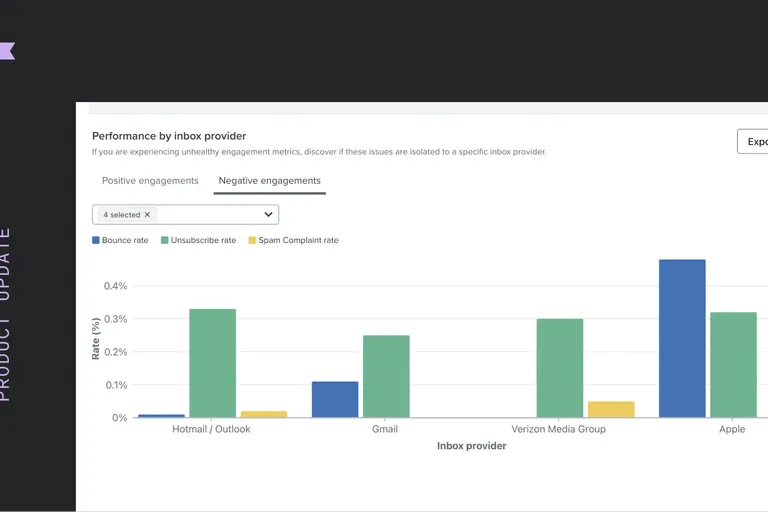The image size is (768, 512).
Task: Select Gmail blue bounce rate bar
Action: (335, 399)
